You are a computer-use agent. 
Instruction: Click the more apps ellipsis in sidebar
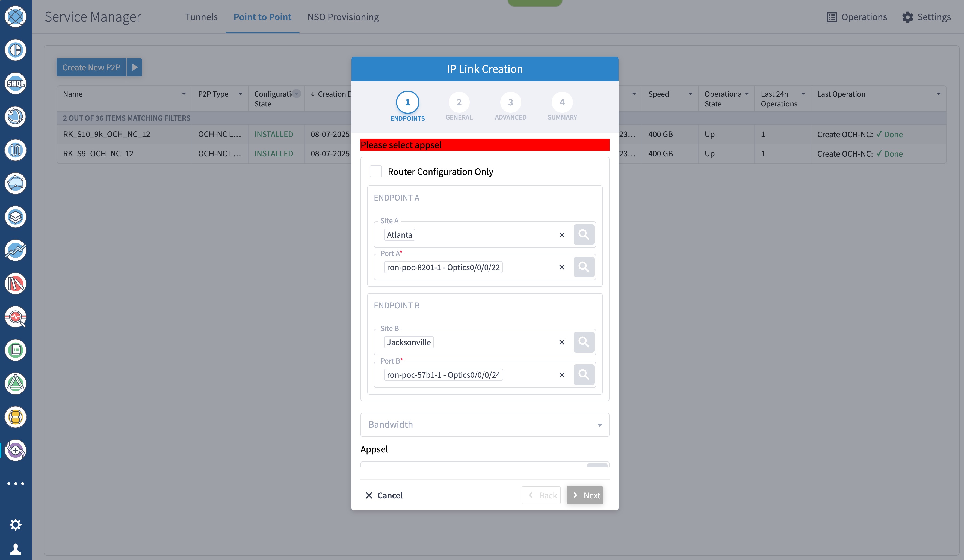pos(16,484)
